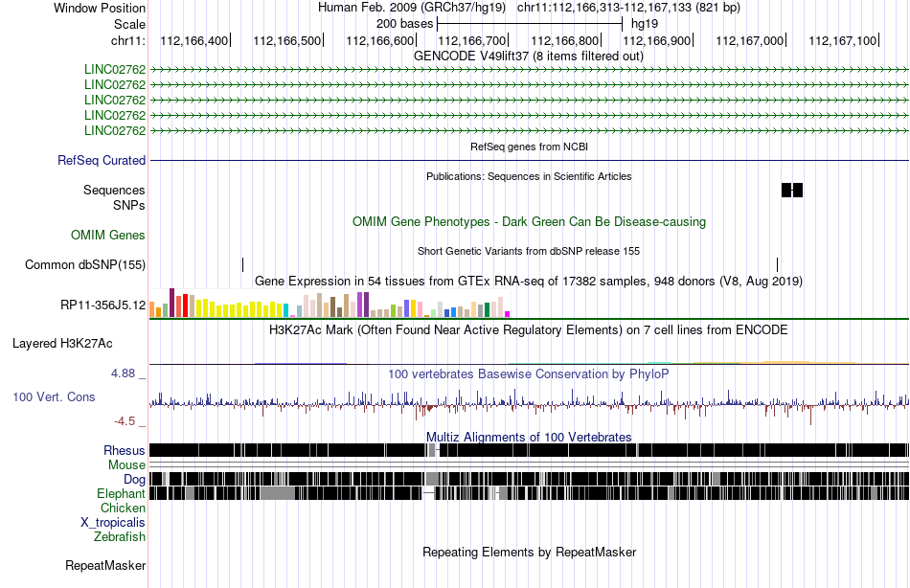Click the 112,166,900 ruler position

click(x=657, y=40)
